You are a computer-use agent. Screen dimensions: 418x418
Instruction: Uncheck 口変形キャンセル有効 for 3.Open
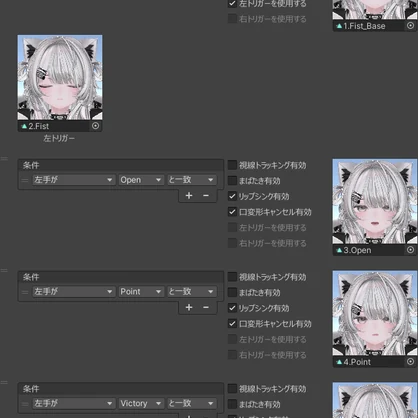(232, 212)
